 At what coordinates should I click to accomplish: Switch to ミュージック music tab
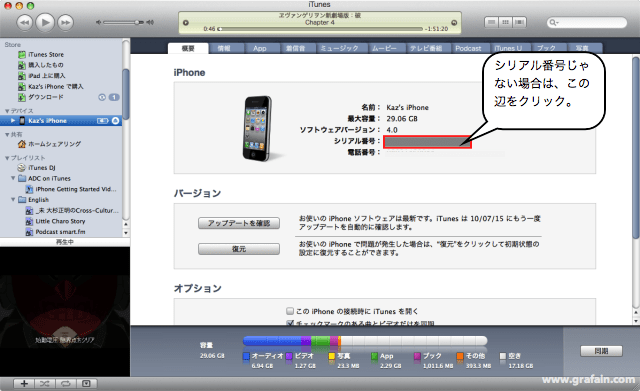[340, 48]
